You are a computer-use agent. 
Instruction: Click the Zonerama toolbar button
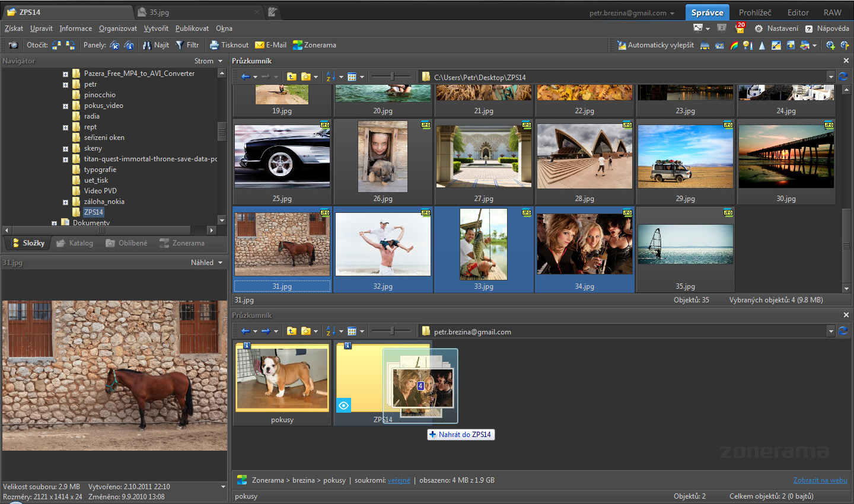point(314,45)
